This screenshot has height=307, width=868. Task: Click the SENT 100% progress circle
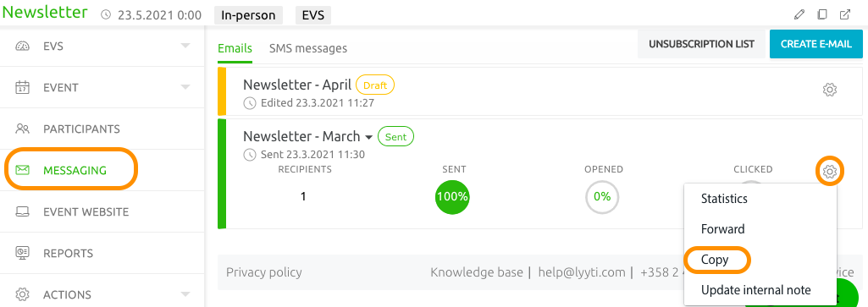tap(452, 196)
